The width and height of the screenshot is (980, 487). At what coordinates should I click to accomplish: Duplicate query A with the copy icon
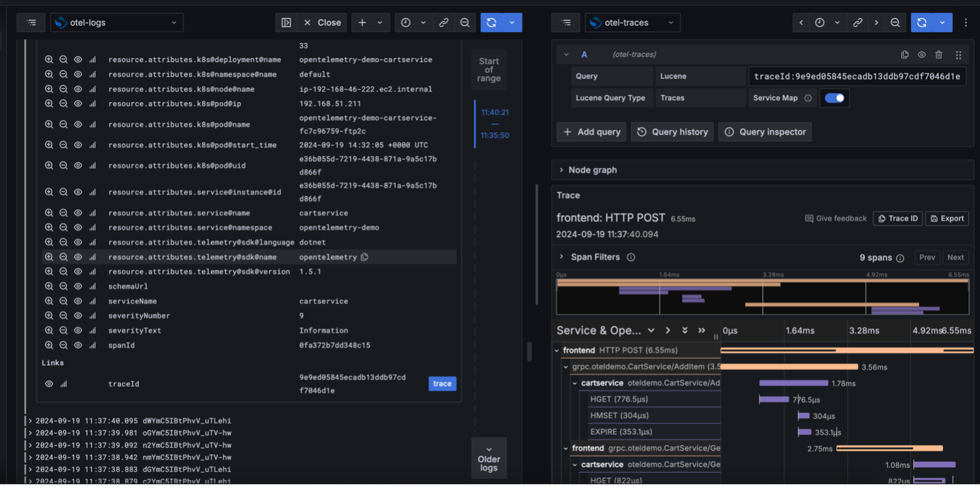pos(905,55)
